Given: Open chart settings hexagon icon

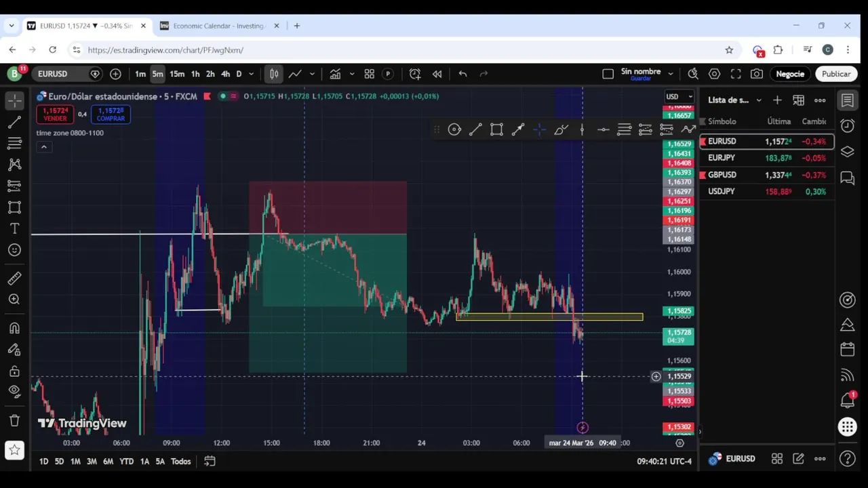Looking at the screenshot, I should tap(714, 74).
